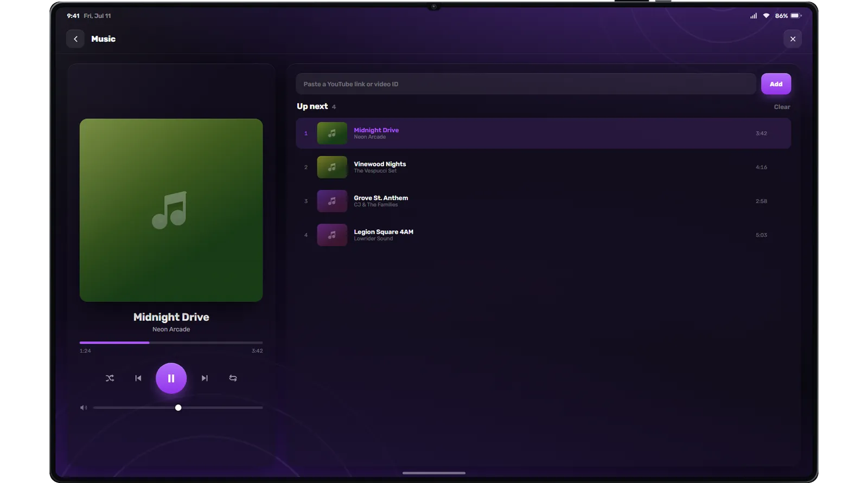Click the 3:42 duration of Midnight Drive row
The image size is (868, 483).
[761, 133]
